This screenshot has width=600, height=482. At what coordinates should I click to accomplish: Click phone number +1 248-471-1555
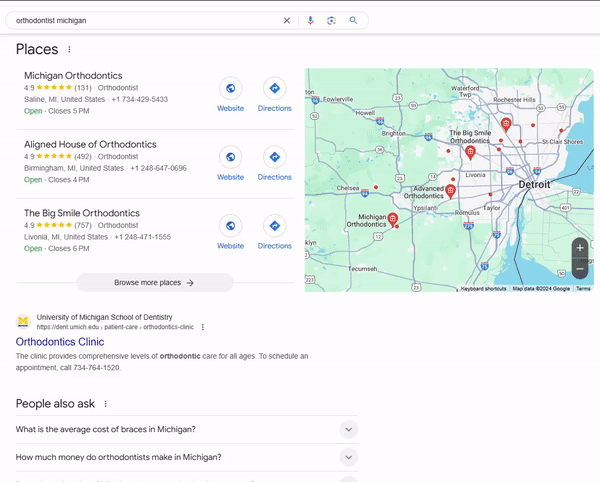pos(143,237)
